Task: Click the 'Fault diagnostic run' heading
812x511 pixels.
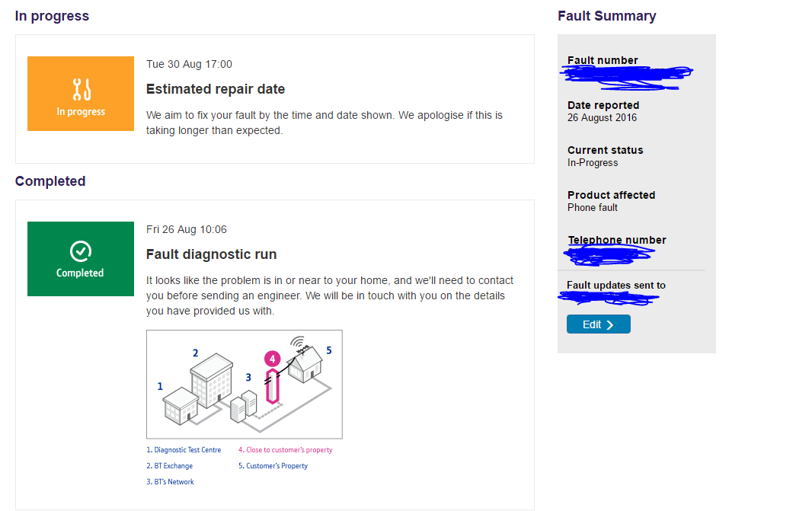Action: tap(211, 254)
